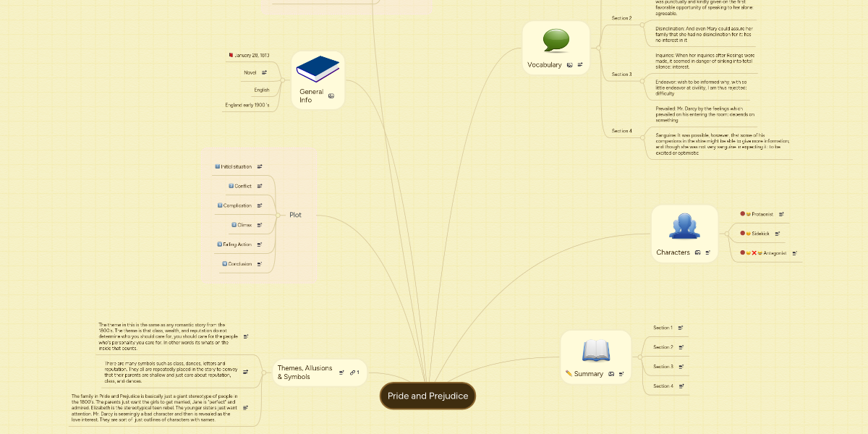Collapse the Vocabulary branch connector circle
This screenshot has width=868, height=434.
click(598, 48)
